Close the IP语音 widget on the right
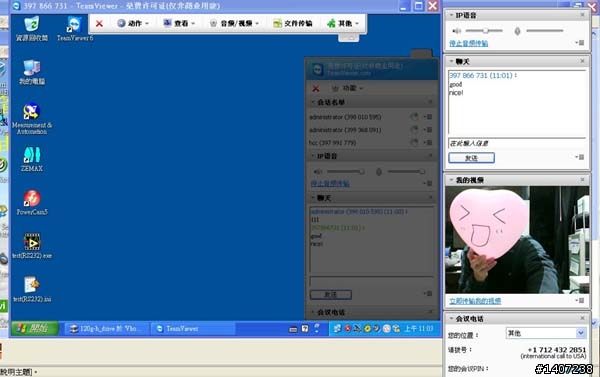The height and width of the screenshot is (377, 600). (x=582, y=15)
